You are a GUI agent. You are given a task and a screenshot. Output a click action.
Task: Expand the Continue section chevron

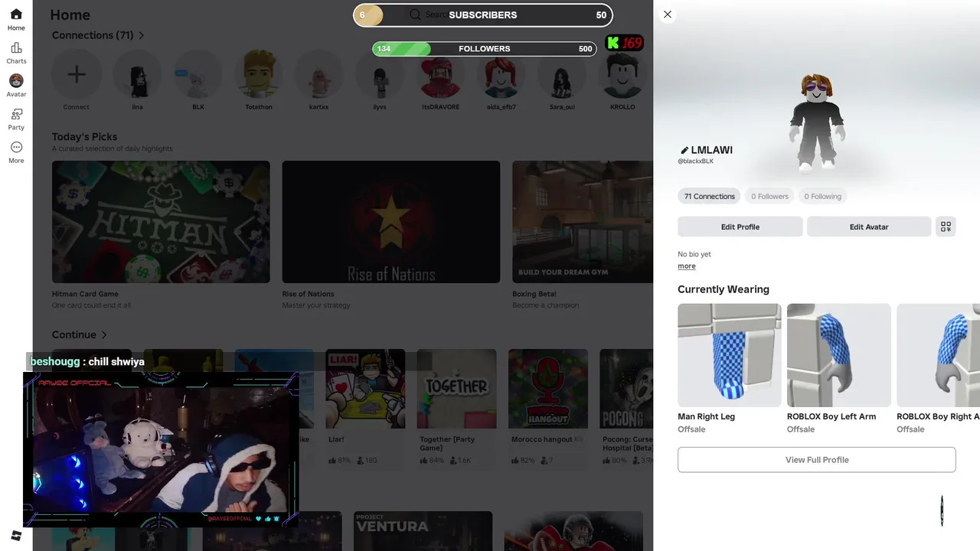point(104,334)
